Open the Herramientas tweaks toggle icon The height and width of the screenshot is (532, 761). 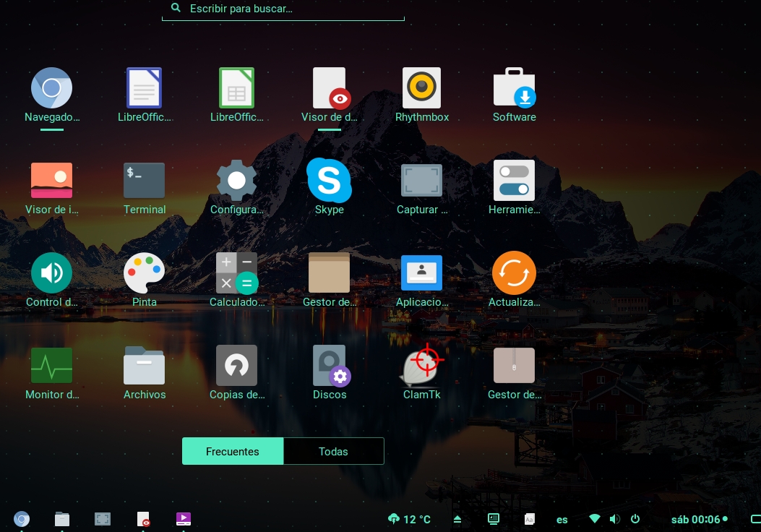click(x=514, y=181)
